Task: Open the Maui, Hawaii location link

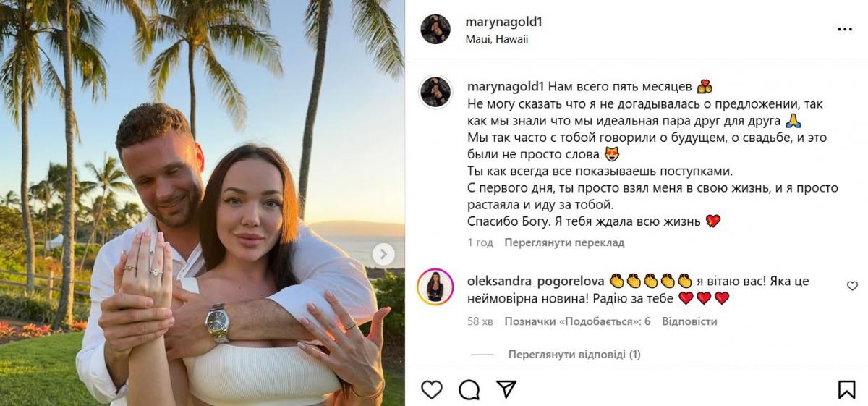Action: coord(497,39)
